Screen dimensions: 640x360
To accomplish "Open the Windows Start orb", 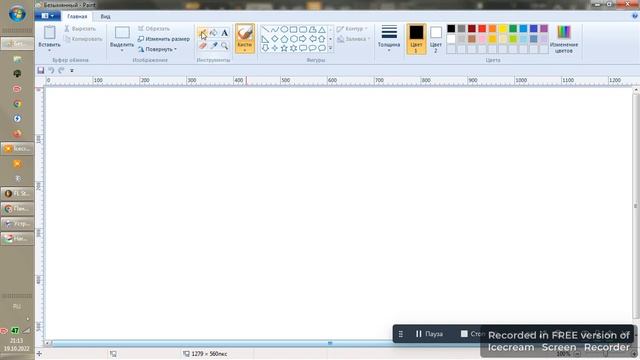I will [17, 13].
